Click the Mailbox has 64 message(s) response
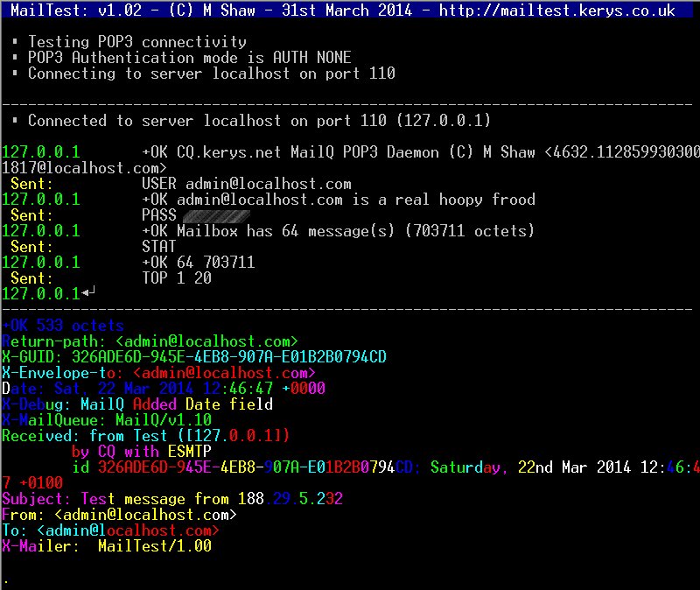This screenshot has width=700, height=590. [x=338, y=231]
